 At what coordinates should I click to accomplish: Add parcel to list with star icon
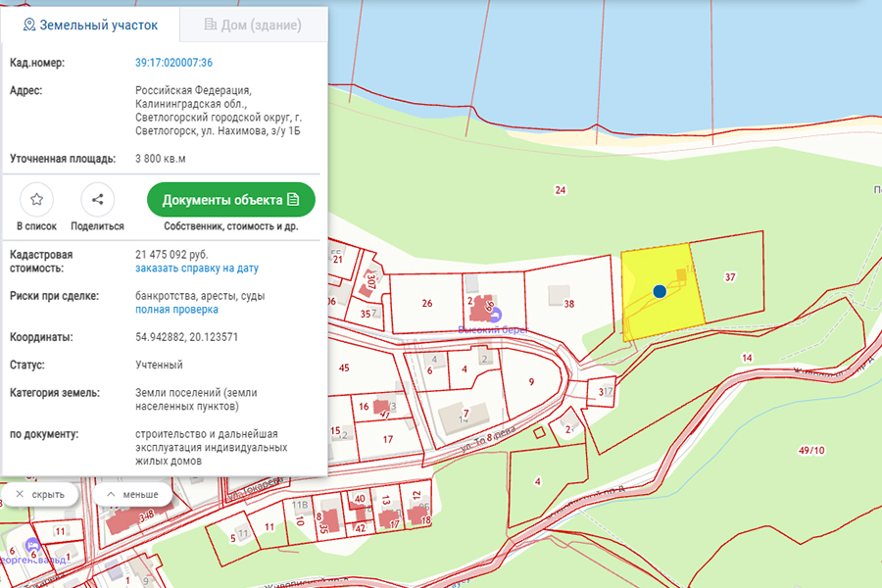(36, 200)
